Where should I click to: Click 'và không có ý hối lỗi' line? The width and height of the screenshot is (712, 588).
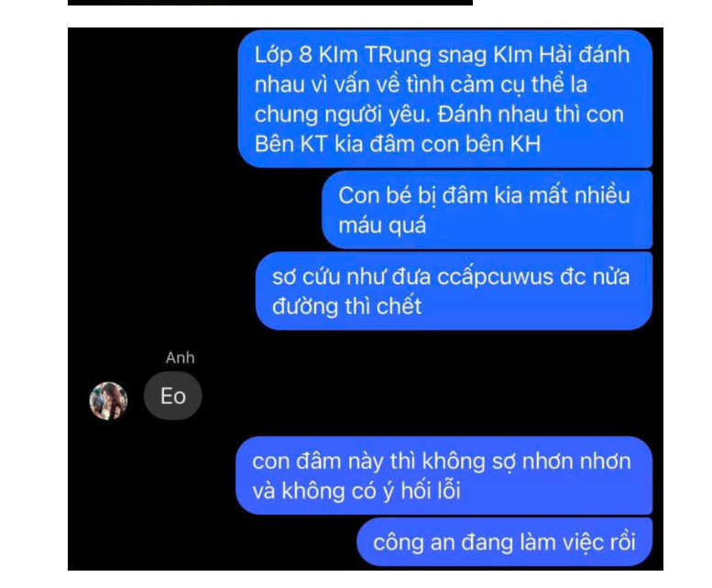coord(356,491)
